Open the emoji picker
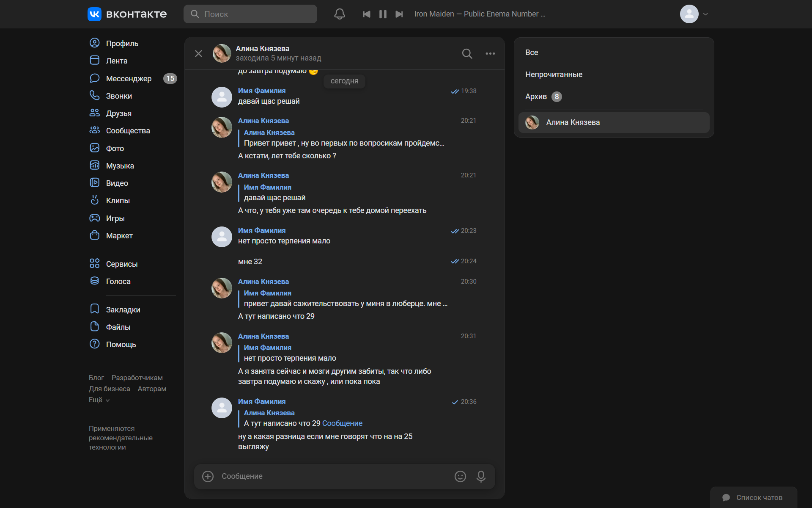 point(460,476)
